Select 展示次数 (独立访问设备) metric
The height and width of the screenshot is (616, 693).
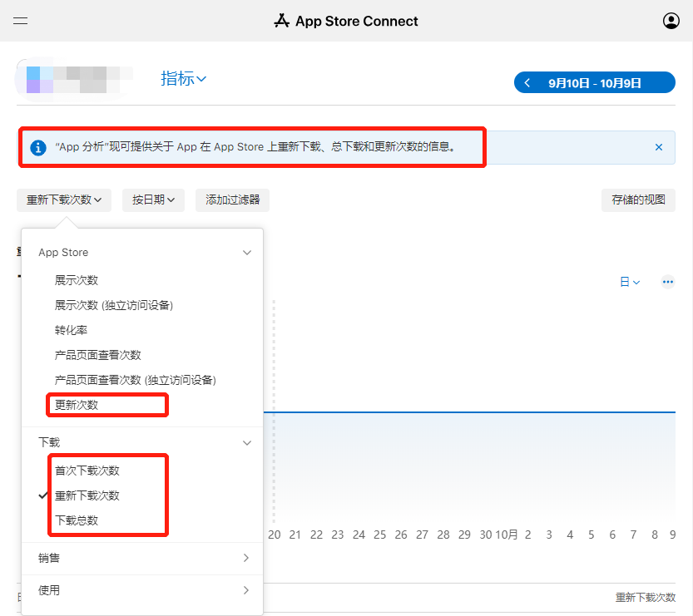pyautogui.click(x=114, y=305)
